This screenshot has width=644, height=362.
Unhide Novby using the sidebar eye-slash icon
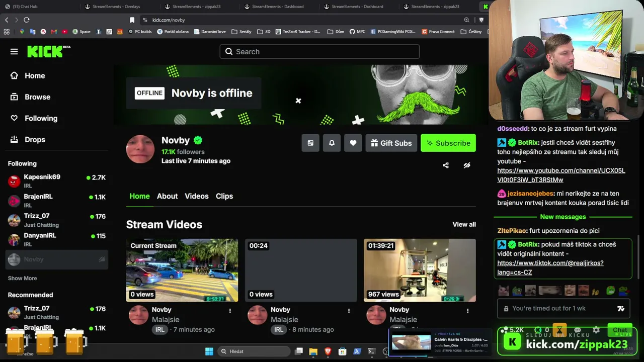(102, 259)
